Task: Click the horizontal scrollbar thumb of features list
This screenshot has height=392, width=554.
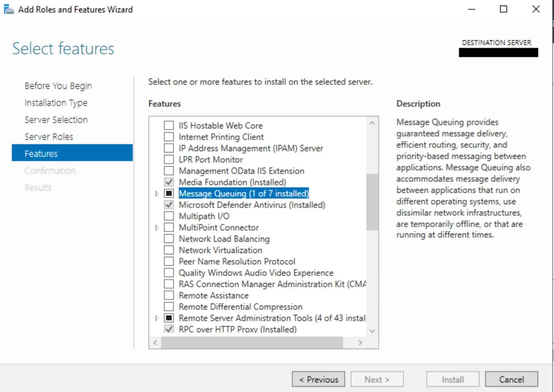Action: pyautogui.click(x=252, y=343)
